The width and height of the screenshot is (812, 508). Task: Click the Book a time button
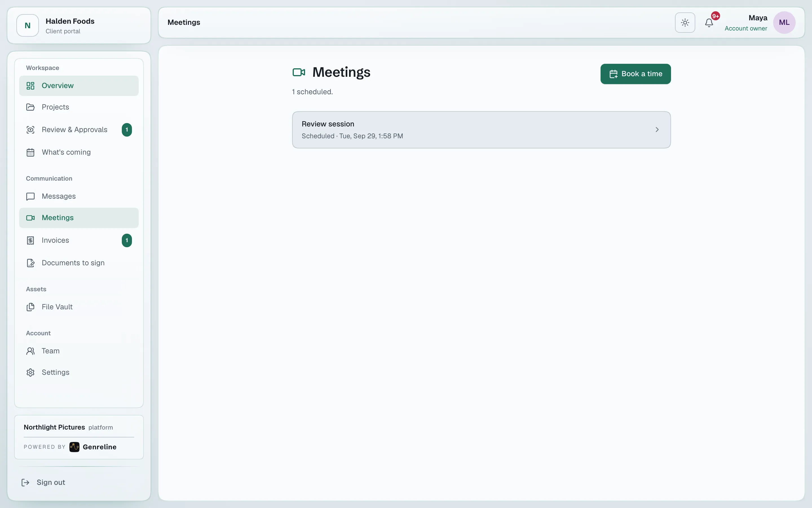tap(636, 74)
